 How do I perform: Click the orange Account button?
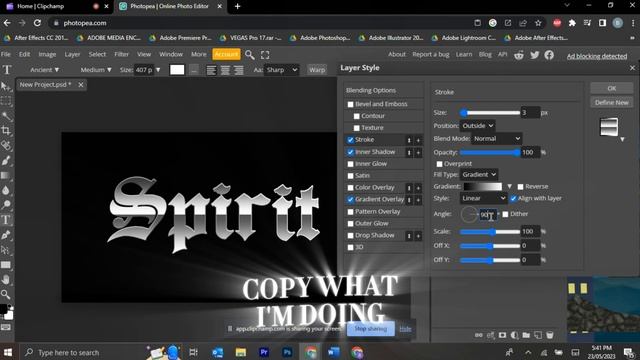(x=226, y=54)
